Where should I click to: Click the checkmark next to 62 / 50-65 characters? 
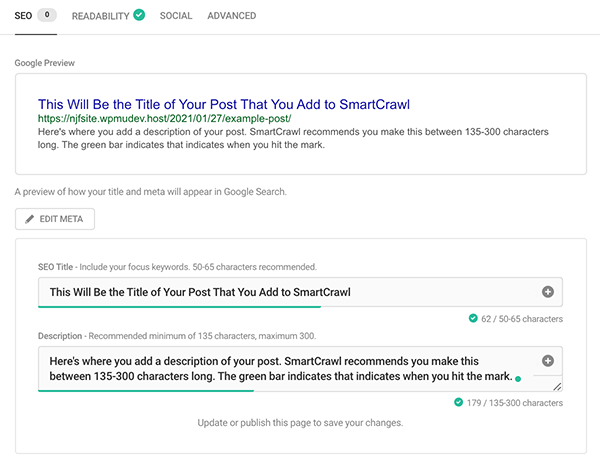click(472, 319)
